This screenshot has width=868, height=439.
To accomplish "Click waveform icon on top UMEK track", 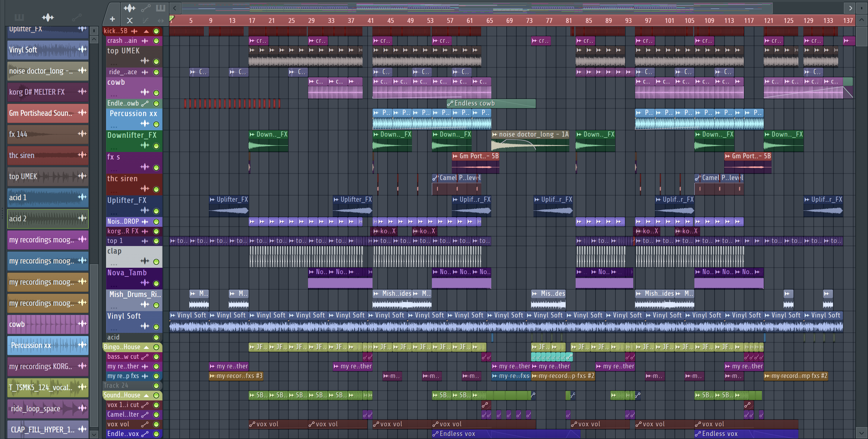I will point(145,61).
